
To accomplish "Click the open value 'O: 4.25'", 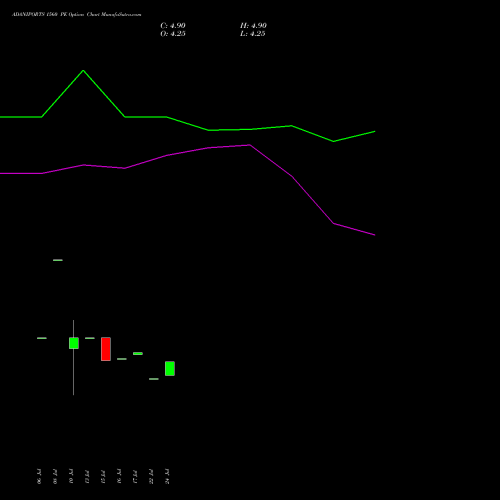I will click(x=173, y=34).
